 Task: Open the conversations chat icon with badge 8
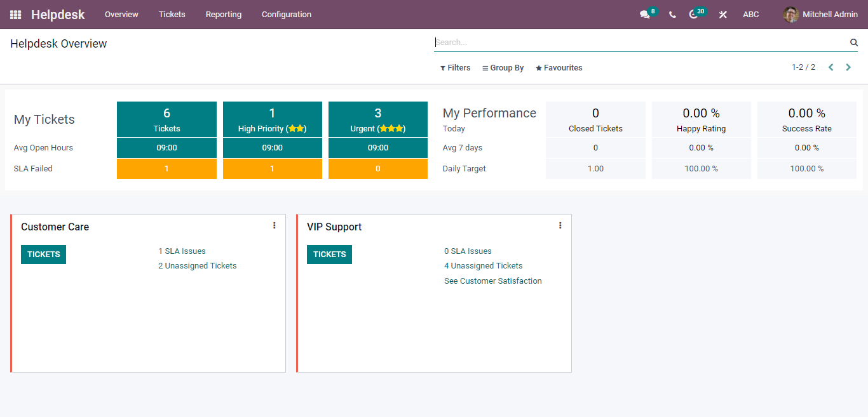(x=646, y=15)
